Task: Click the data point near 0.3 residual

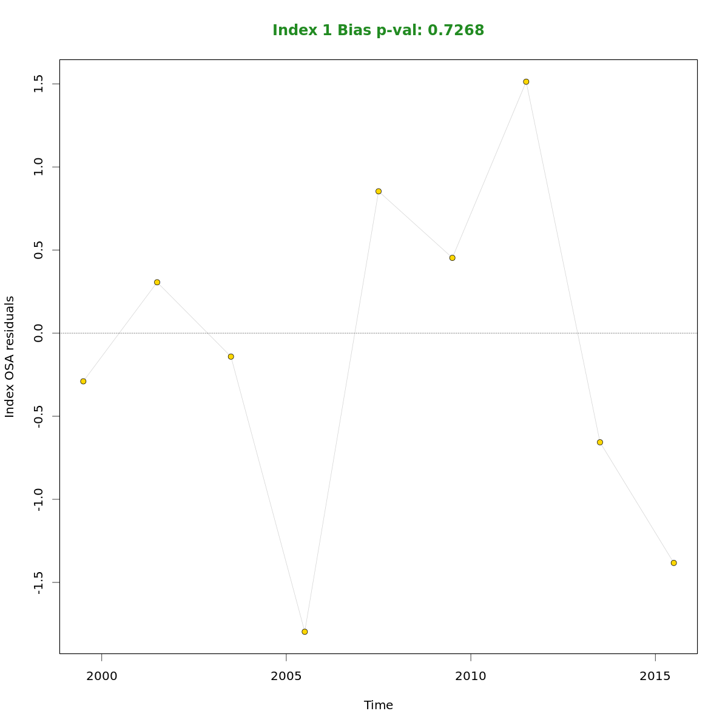Action: click(157, 282)
